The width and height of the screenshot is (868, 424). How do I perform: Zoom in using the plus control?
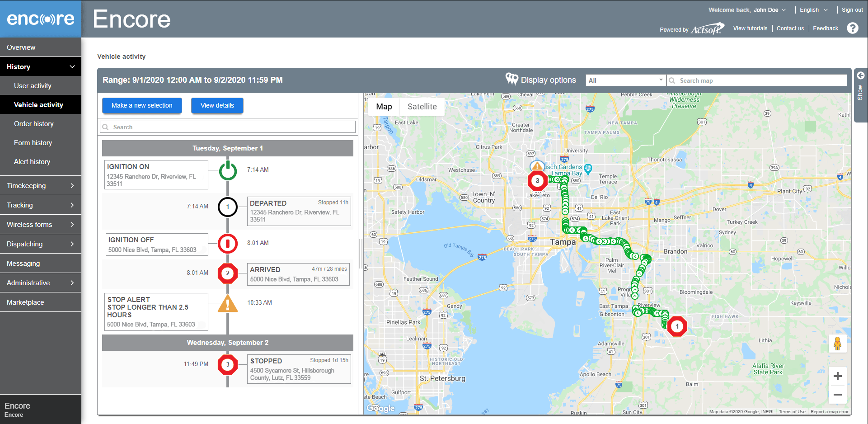click(x=838, y=376)
